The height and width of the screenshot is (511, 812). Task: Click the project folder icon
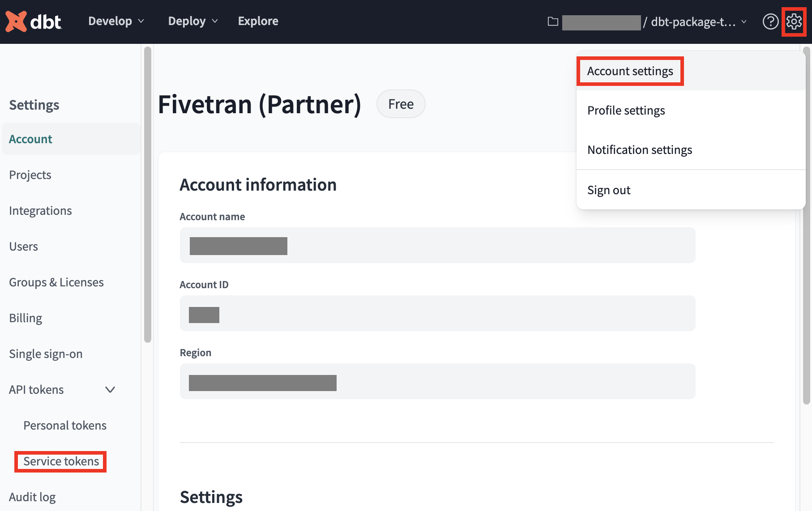(553, 21)
